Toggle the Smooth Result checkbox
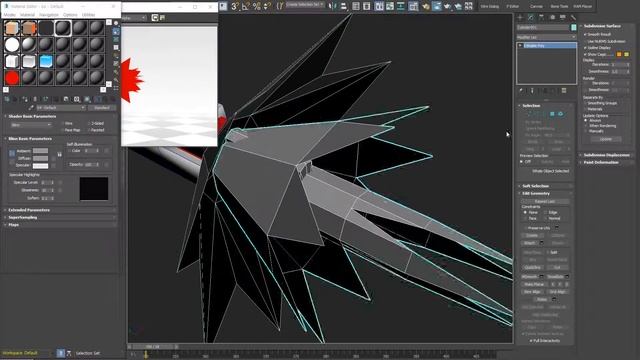Viewport: 640px width, 360px height. pyautogui.click(x=586, y=34)
